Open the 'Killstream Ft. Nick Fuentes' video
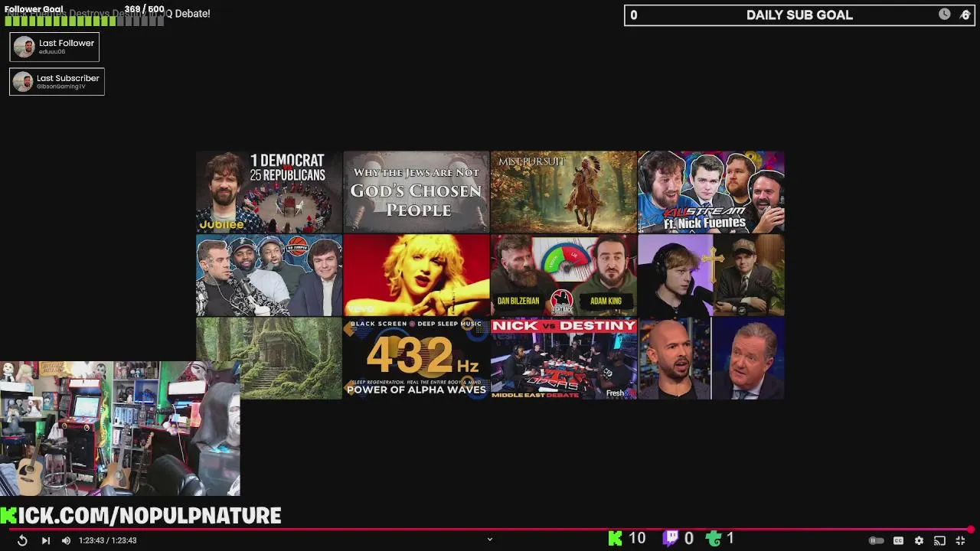Viewport: 980px width, 551px height. point(711,191)
